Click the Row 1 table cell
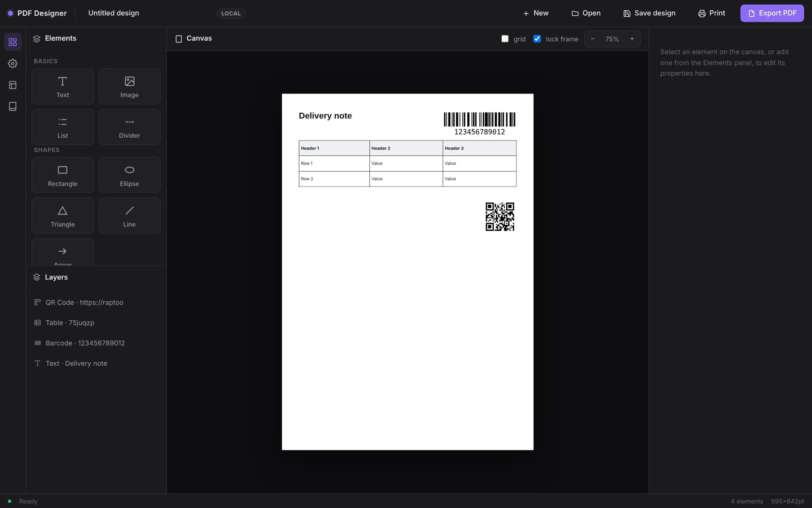Viewport: 812px width, 508px height. tap(334, 163)
